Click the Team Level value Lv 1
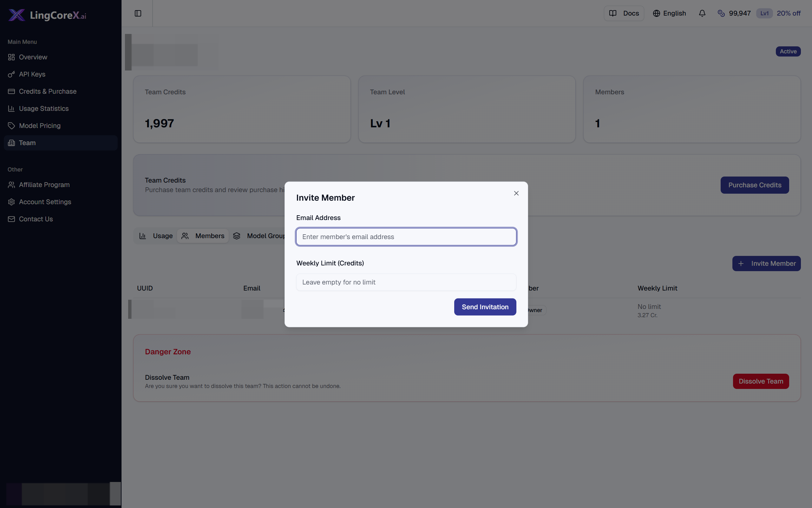The image size is (812, 508). 380,123
